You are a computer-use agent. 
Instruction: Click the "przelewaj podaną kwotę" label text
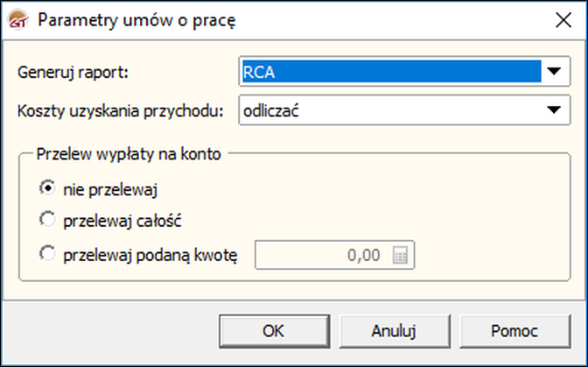coord(150,255)
